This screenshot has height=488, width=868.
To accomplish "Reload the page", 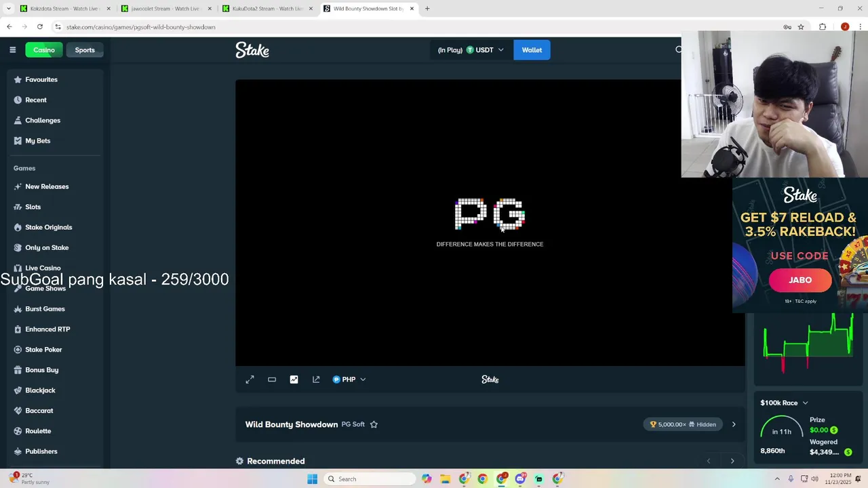I will [40, 27].
